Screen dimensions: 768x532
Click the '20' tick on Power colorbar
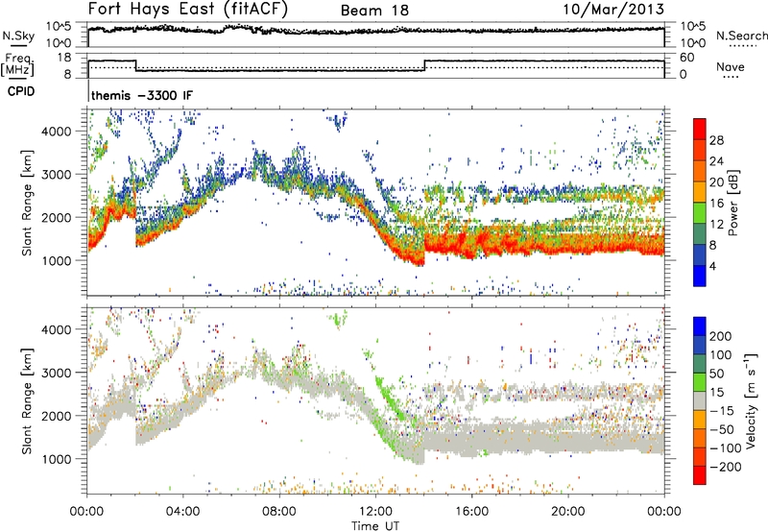716,182
